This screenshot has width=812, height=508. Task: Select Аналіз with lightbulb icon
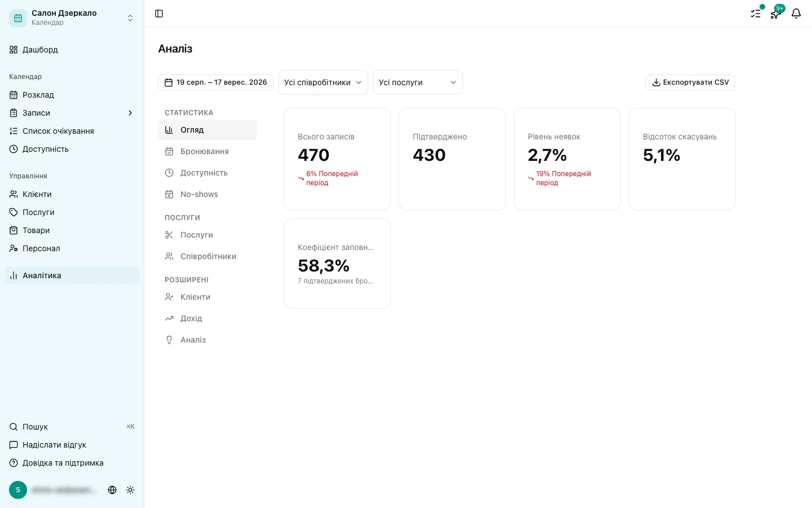[x=208, y=340]
